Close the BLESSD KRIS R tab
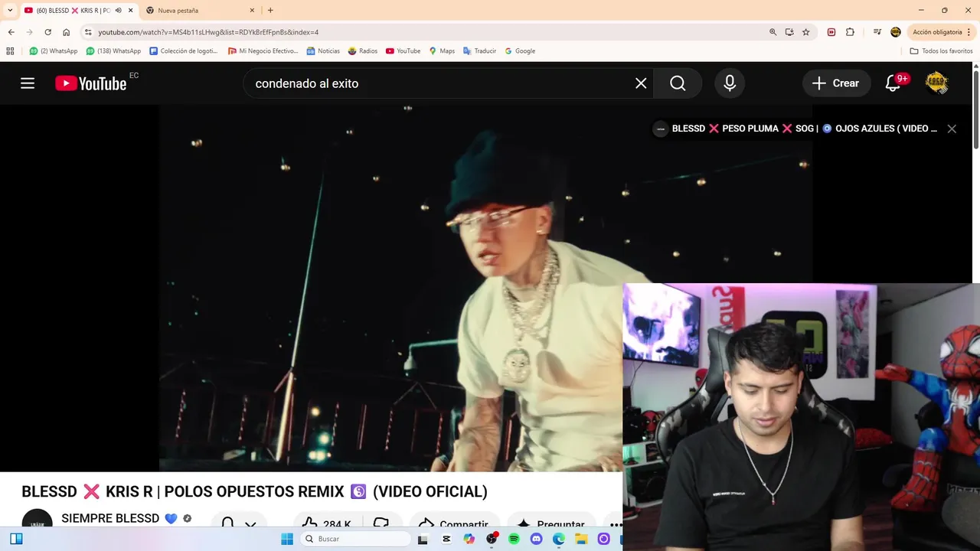This screenshot has height=551, width=980. click(x=131, y=11)
